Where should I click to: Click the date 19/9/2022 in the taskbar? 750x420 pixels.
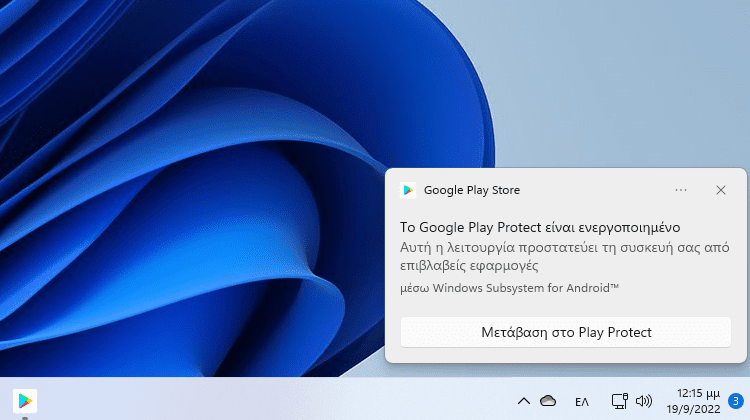pos(694,409)
